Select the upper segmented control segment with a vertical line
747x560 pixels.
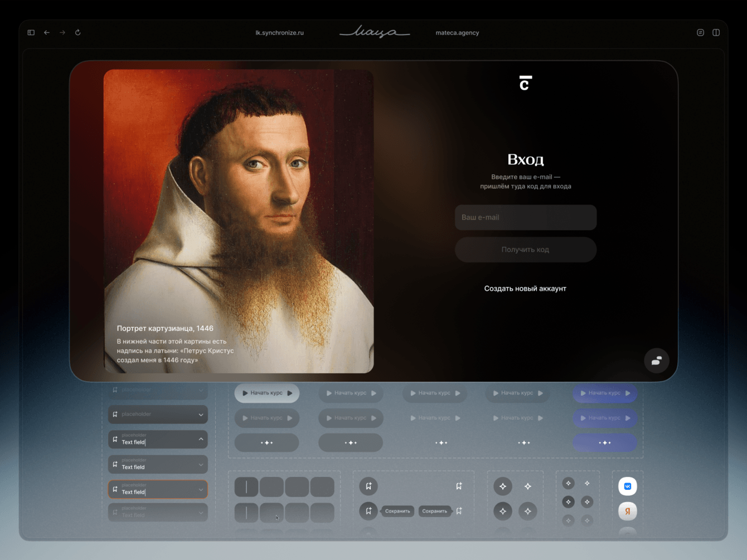(246, 487)
